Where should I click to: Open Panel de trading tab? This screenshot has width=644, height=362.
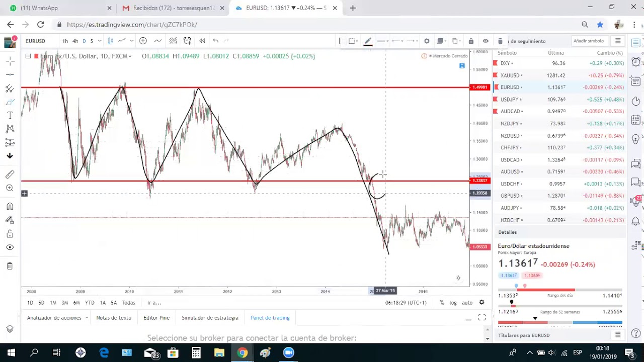[270, 318]
